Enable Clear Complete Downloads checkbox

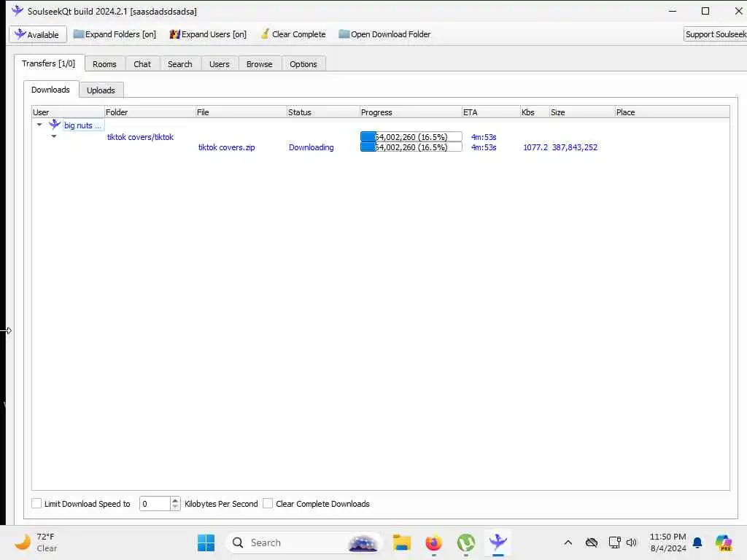(x=268, y=503)
